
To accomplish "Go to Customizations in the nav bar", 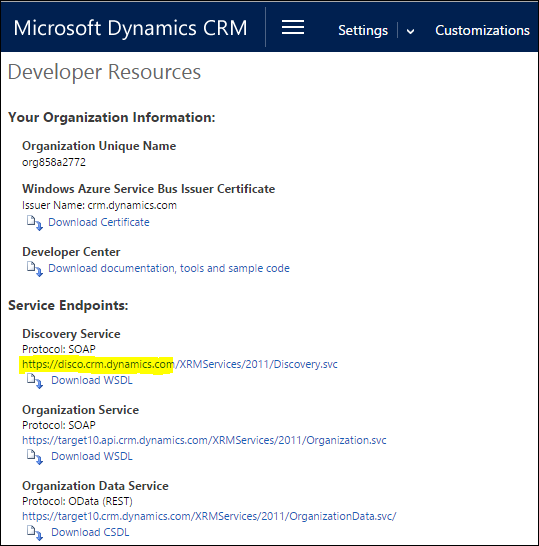I will 482,30.
